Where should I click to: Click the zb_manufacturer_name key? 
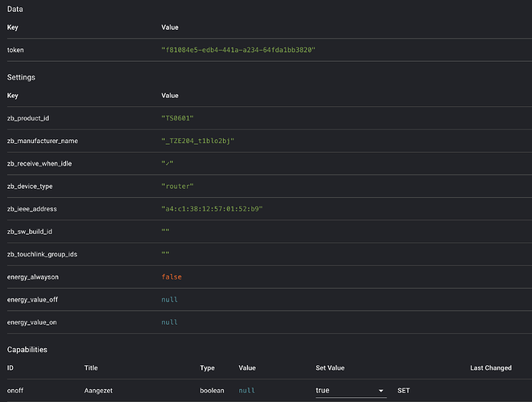pos(43,141)
